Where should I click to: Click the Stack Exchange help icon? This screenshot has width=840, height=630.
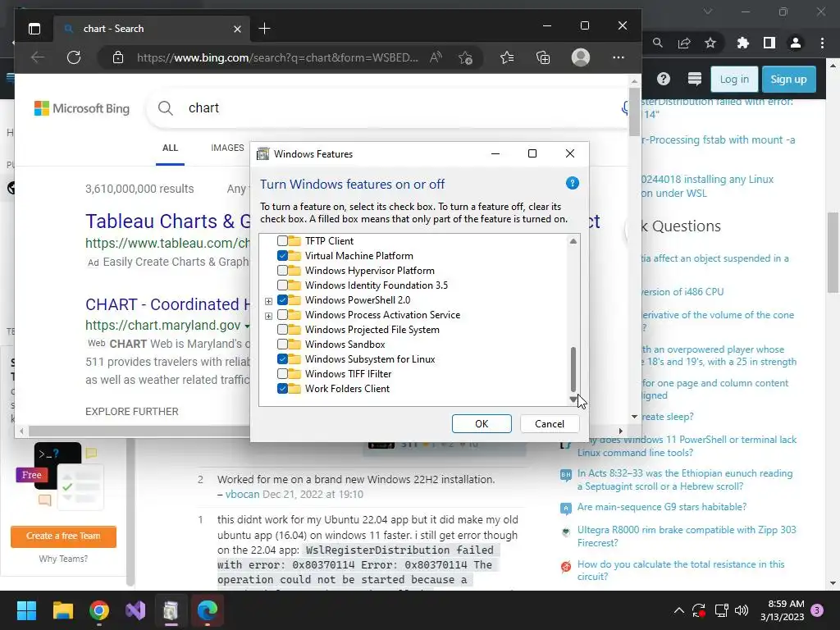(x=664, y=80)
